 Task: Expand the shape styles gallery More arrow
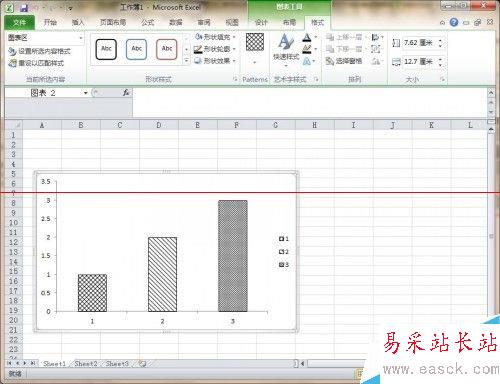point(187,61)
